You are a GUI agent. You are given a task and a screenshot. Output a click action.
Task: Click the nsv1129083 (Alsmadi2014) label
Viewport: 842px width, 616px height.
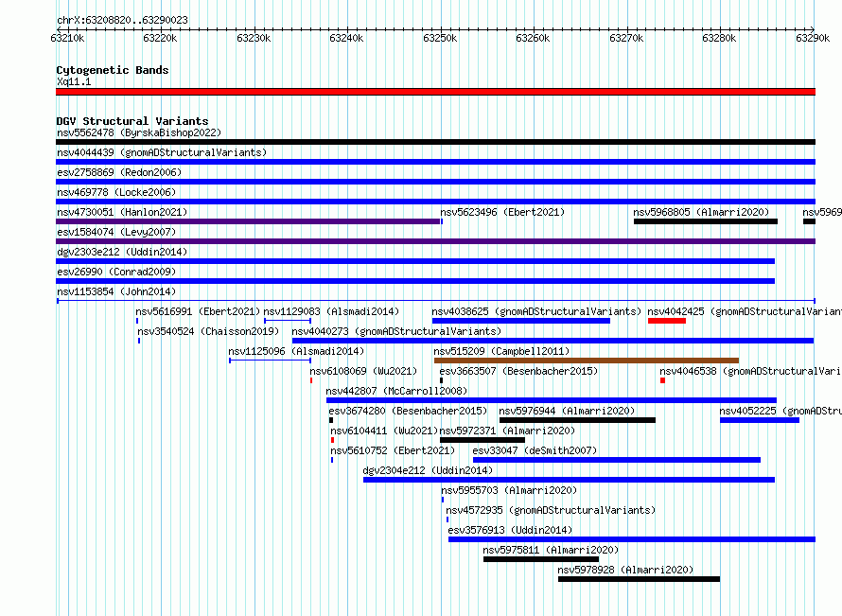331,311
